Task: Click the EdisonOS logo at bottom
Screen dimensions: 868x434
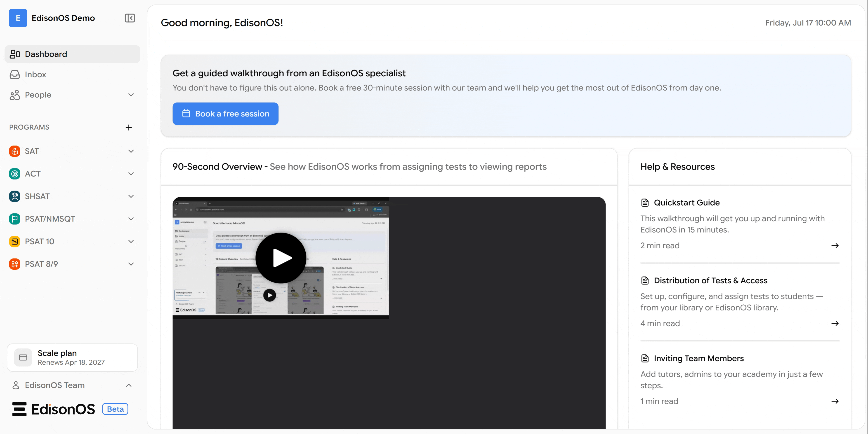Action: 54,409
